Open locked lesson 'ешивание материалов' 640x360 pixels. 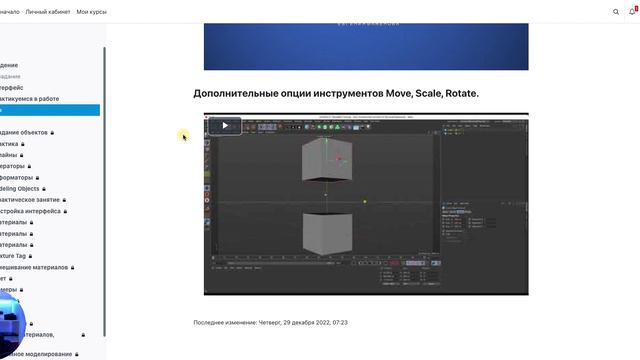(x=34, y=267)
